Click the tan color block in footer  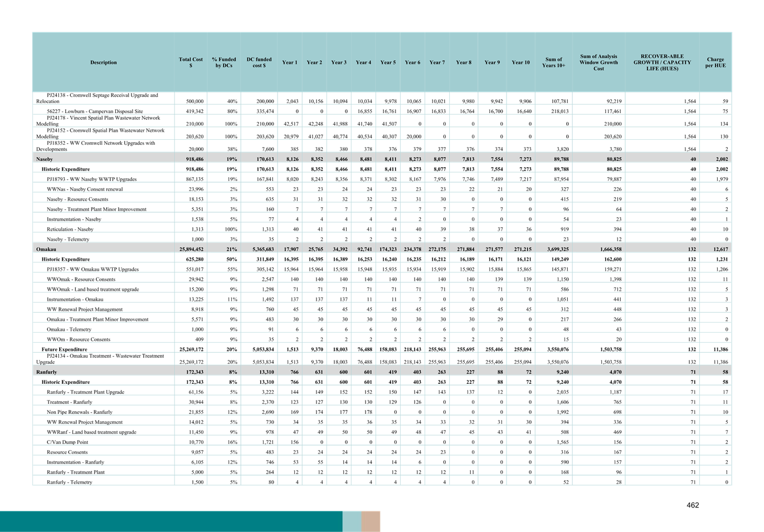(371, 521)
